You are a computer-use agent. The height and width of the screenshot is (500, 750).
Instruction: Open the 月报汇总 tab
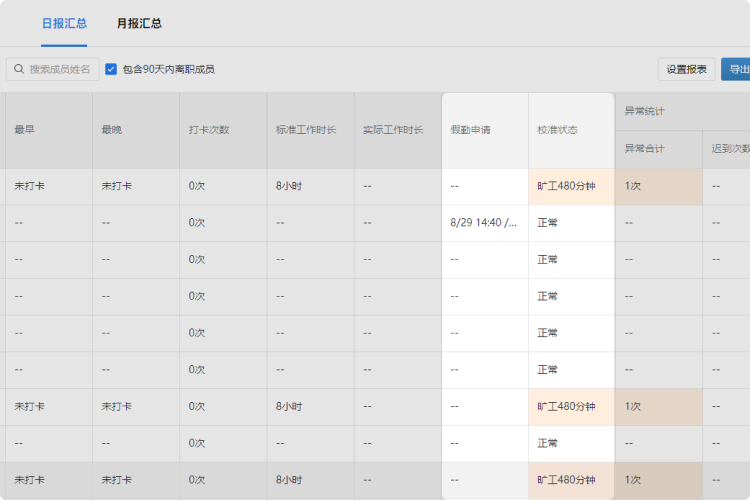(x=139, y=23)
